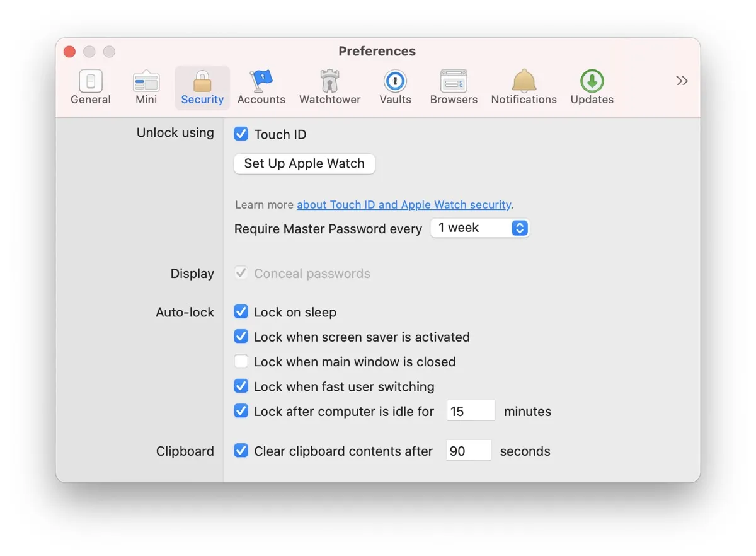This screenshot has height=556, width=756.
Task: Click the Watchtower tower icon
Action: (329, 85)
